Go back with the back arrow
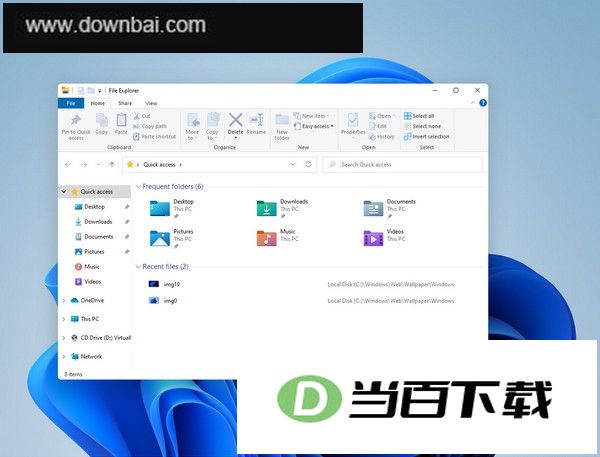Image resolution: width=600 pixels, height=457 pixels. click(68, 165)
